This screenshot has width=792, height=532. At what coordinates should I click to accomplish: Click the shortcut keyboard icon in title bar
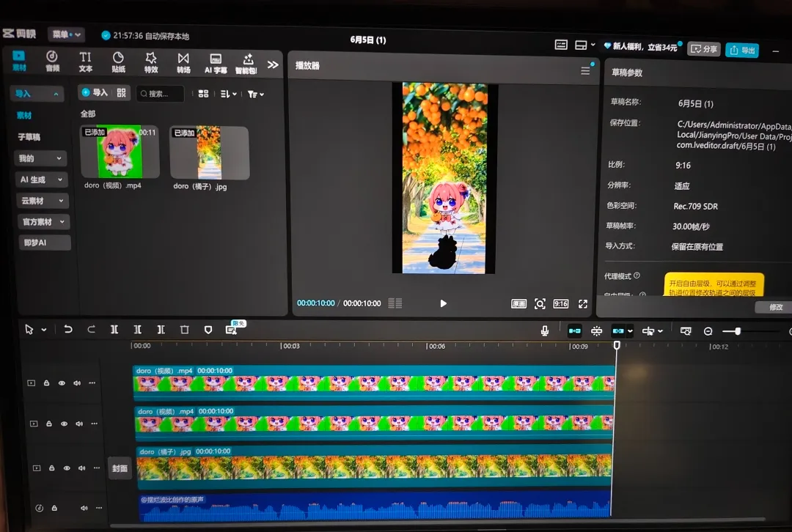pos(561,45)
